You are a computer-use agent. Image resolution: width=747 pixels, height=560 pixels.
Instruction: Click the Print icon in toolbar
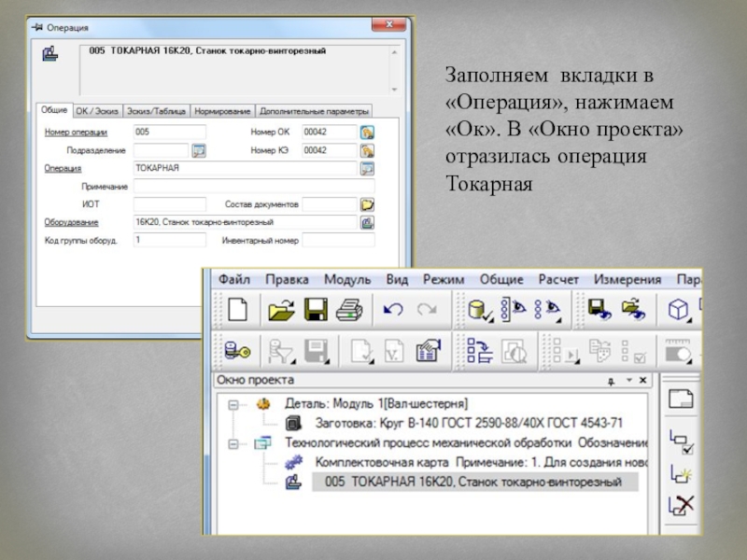coord(348,310)
